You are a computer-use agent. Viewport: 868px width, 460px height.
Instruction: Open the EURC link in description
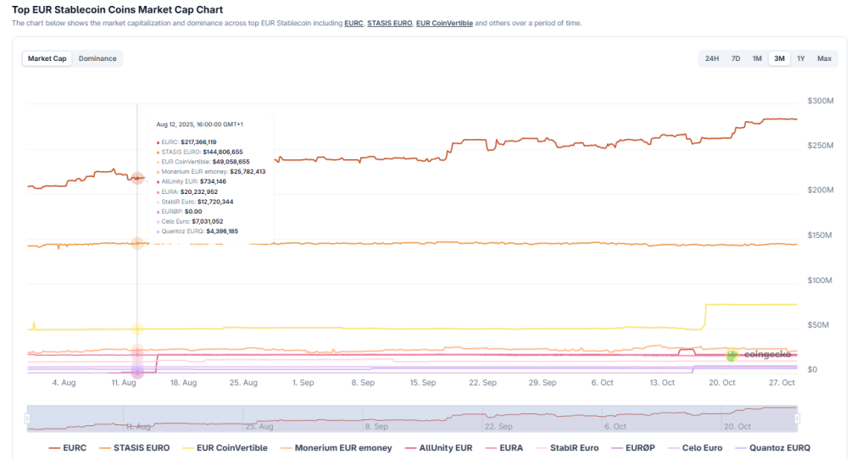coord(353,23)
